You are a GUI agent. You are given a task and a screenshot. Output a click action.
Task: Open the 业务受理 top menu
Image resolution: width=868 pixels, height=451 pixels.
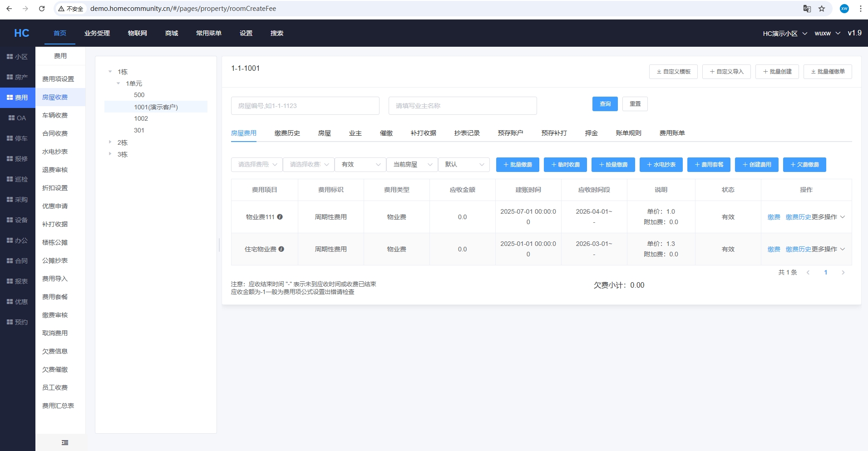[97, 33]
